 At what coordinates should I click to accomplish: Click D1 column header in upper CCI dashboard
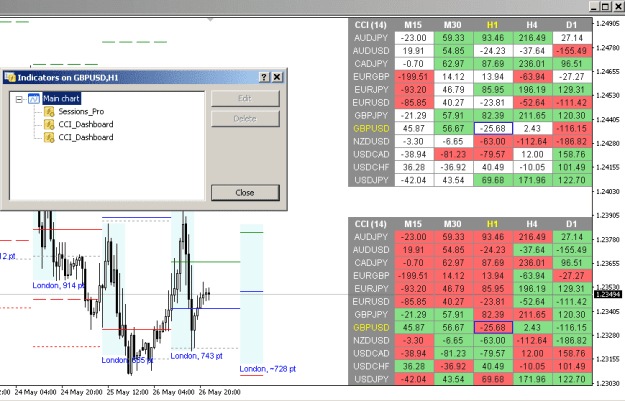click(572, 25)
